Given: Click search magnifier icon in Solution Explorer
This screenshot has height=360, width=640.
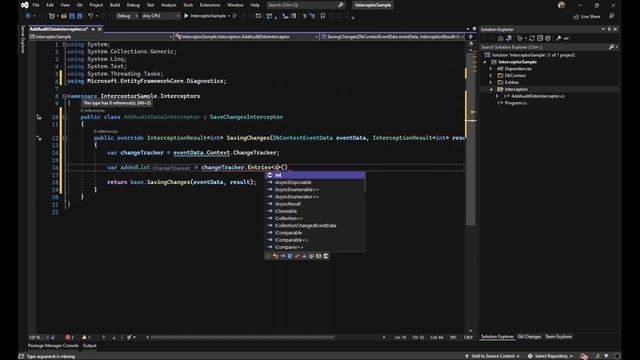Looking at the screenshot, I should 611,47.
